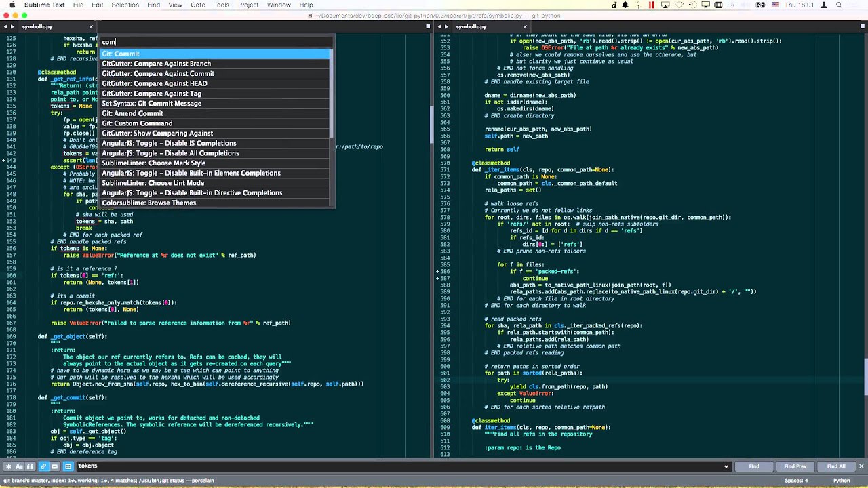The image size is (868, 488).
Task: Toggle case sensitive search option
Action: coord(19,466)
